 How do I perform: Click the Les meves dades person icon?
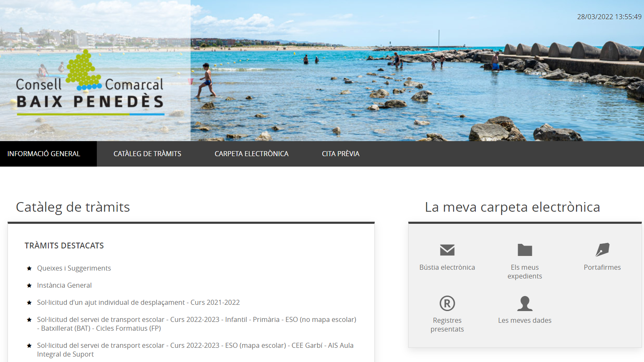point(525,303)
